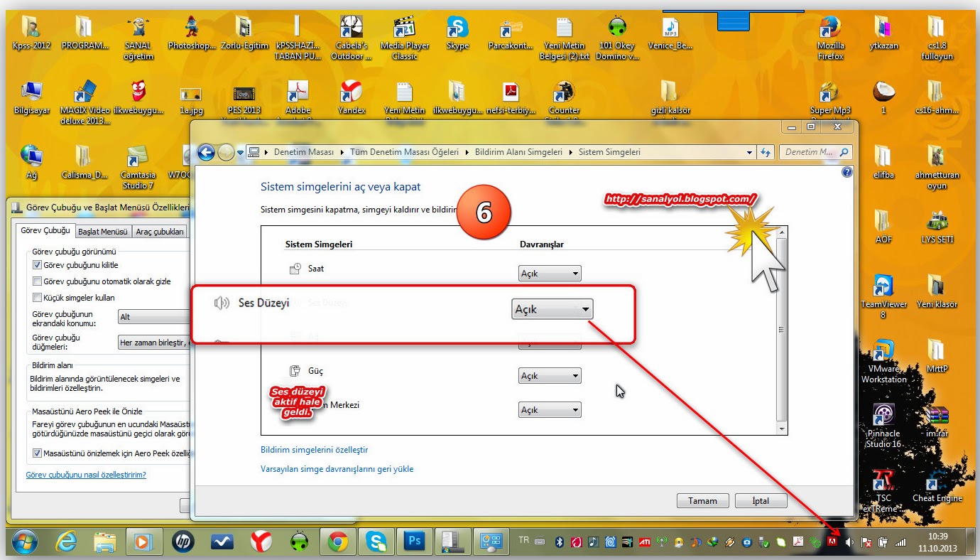Open the Güç behavior dropdown

point(550,375)
